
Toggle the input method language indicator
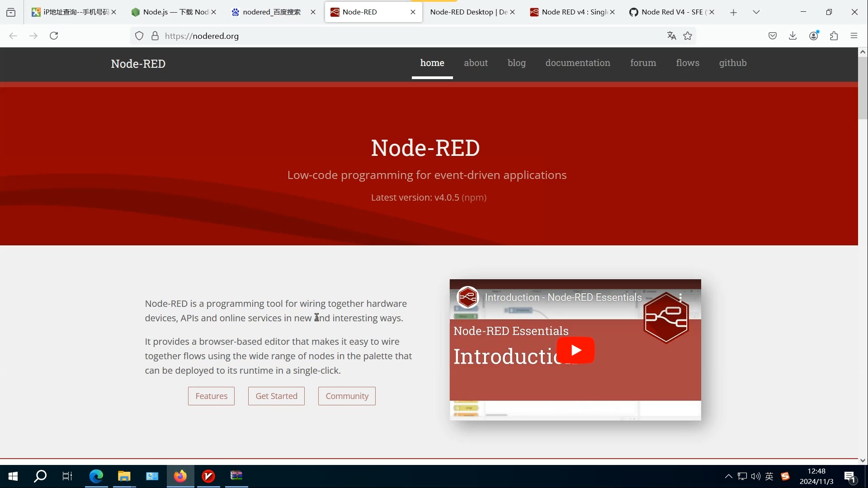coord(769,476)
